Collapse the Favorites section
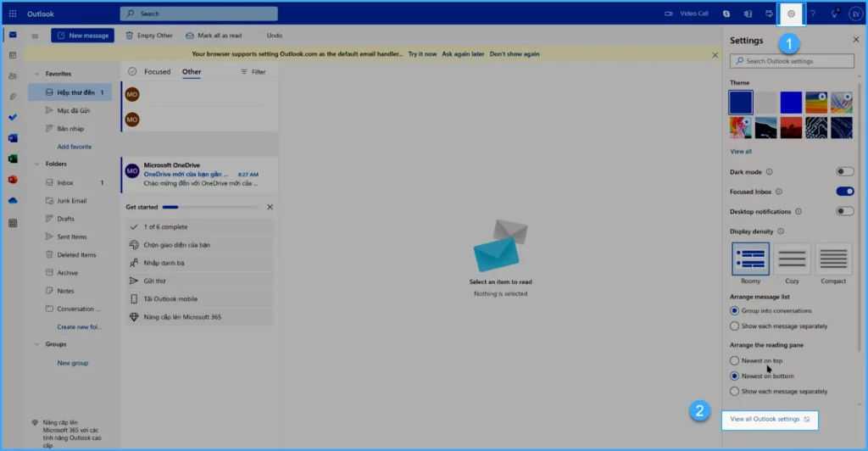This screenshot has height=451, width=868. 37,74
